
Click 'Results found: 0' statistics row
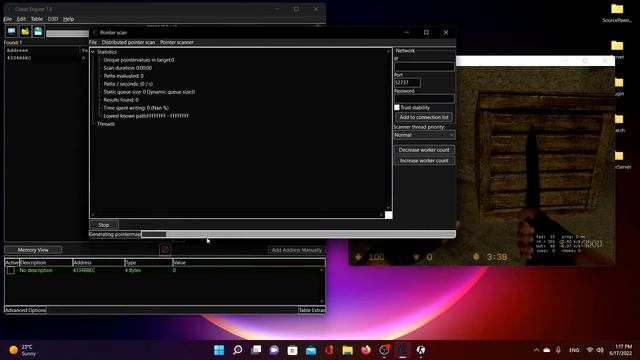click(121, 100)
